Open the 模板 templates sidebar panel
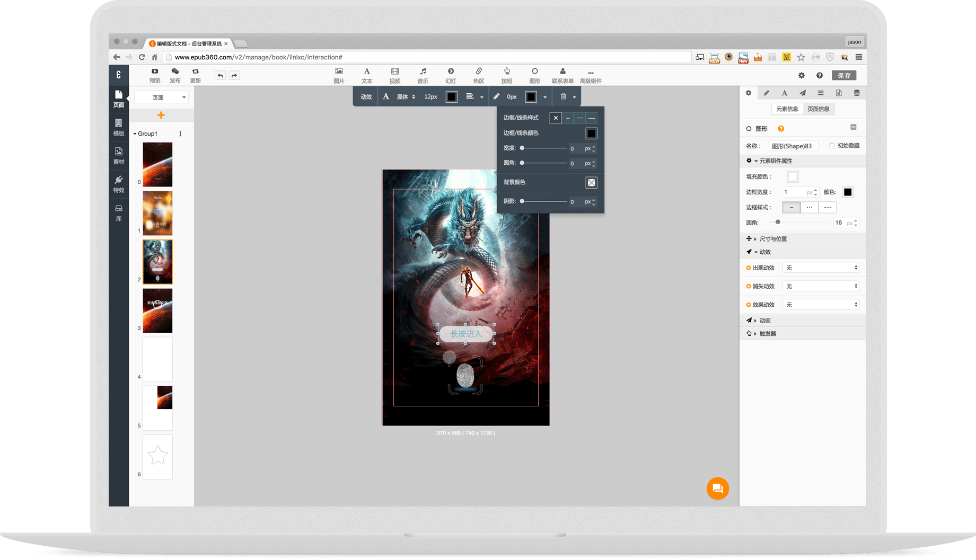Viewport: 976px width, 560px height. point(119,127)
